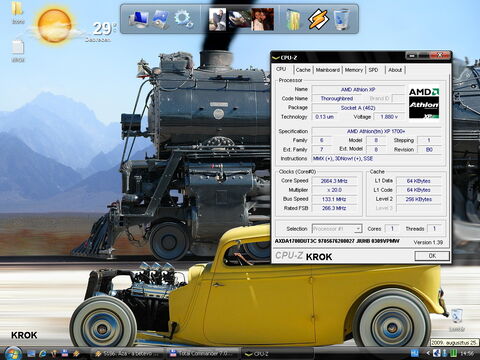Screen dimensions: 480x360
Task: Open the Recycle Bin icon in dock
Action: coord(342,19)
